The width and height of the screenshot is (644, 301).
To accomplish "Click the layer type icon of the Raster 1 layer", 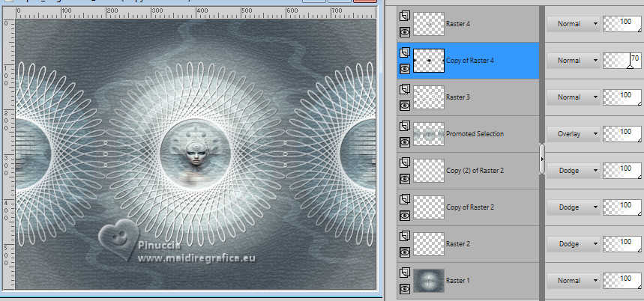I will pos(405,273).
